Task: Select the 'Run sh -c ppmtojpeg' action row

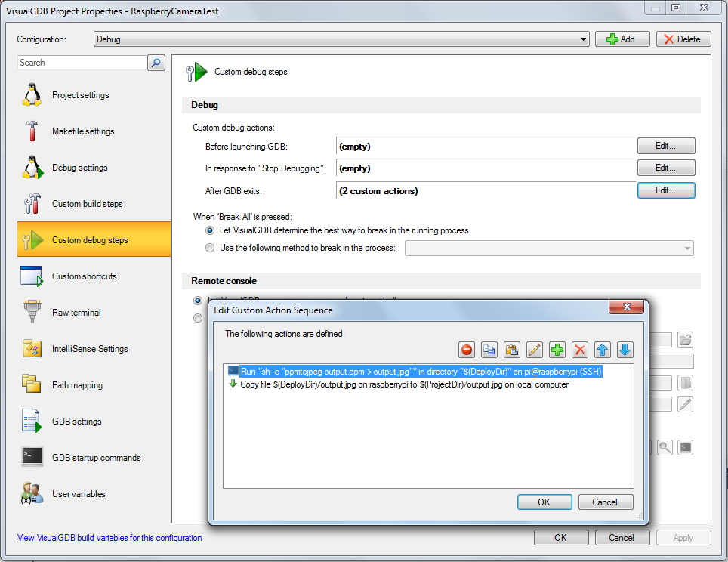Action: coord(415,372)
